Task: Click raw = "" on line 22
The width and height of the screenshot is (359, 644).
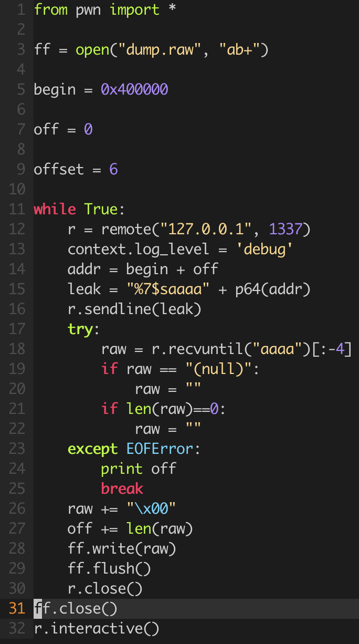Action: click(168, 429)
